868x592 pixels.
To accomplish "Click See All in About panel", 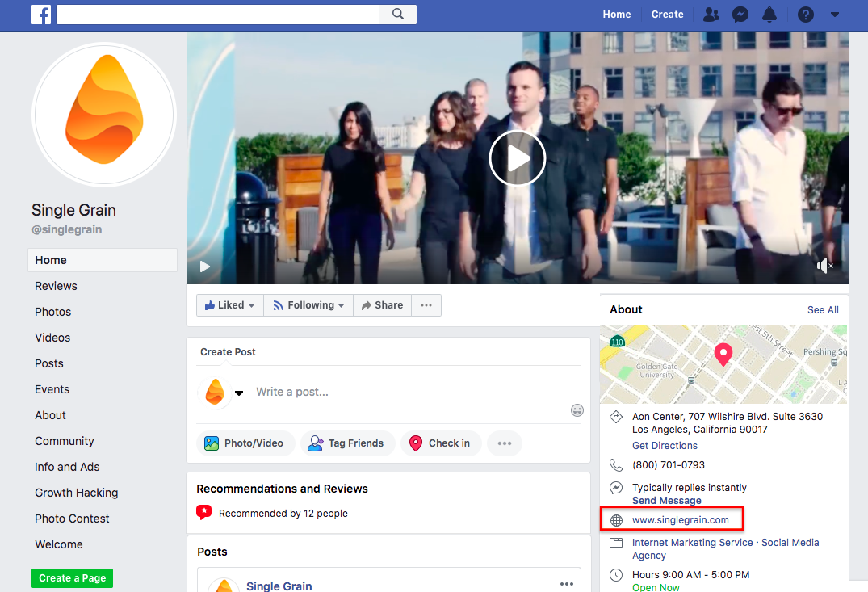I will pyautogui.click(x=823, y=310).
